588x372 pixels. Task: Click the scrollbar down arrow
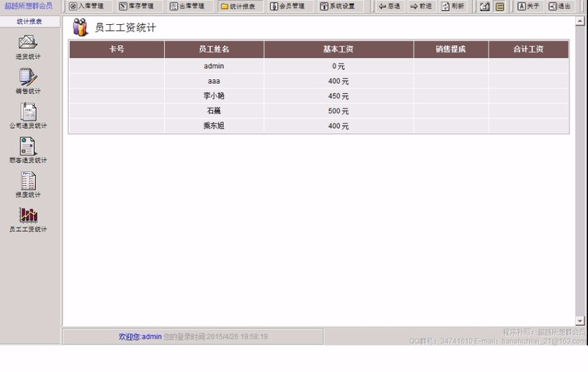(x=580, y=321)
